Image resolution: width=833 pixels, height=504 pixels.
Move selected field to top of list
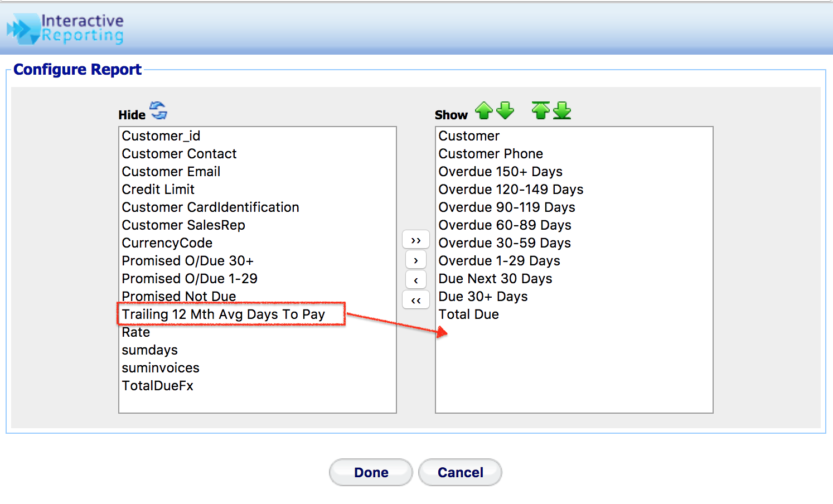(541, 110)
